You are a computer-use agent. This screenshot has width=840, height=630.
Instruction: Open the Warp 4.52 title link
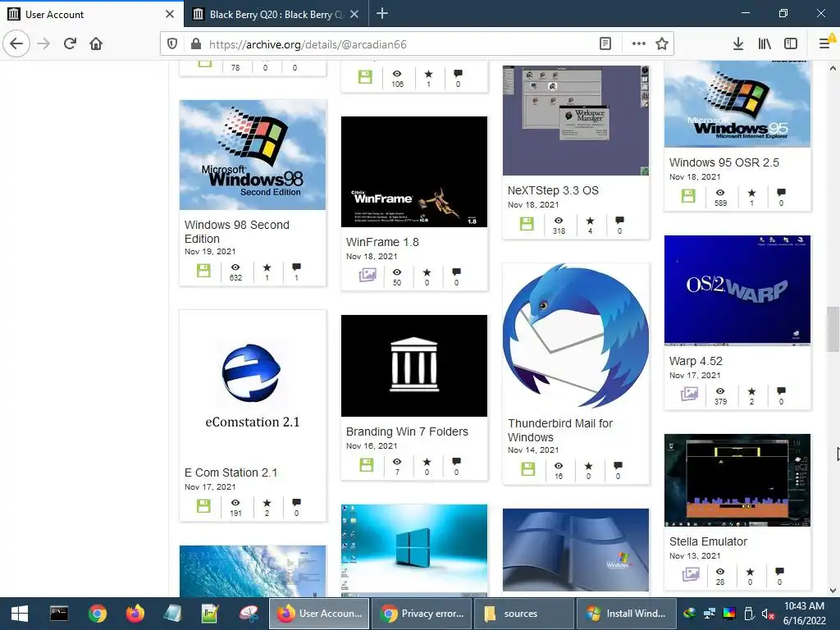[x=696, y=361]
